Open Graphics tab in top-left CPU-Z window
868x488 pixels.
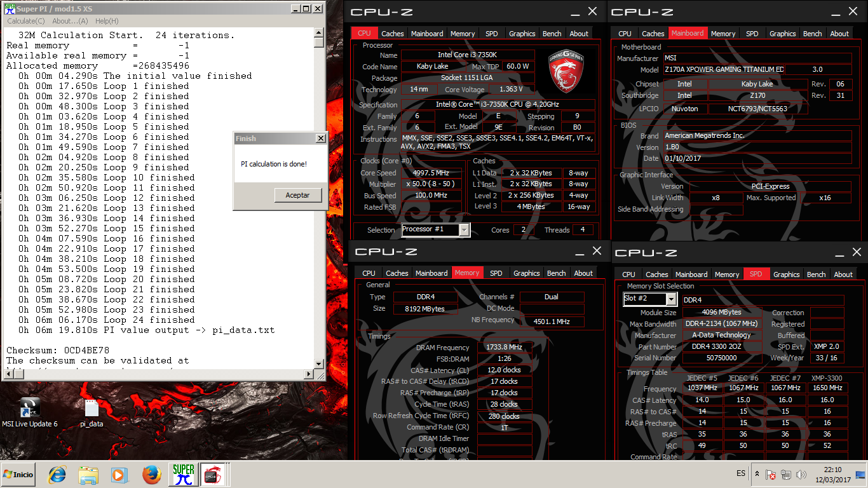point(522,34)
